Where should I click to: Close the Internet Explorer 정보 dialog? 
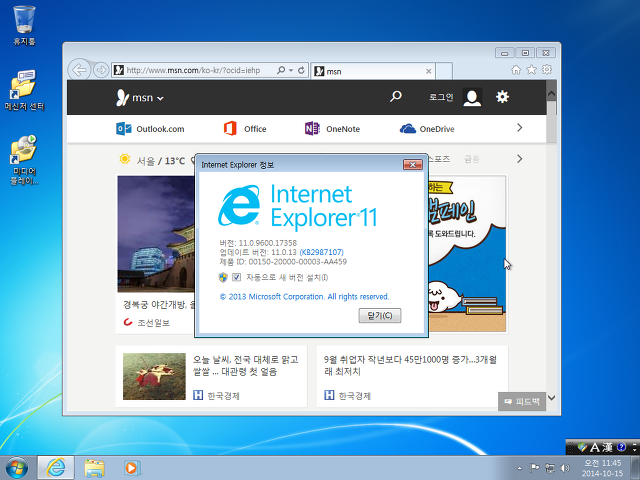(x=413, y=165)
